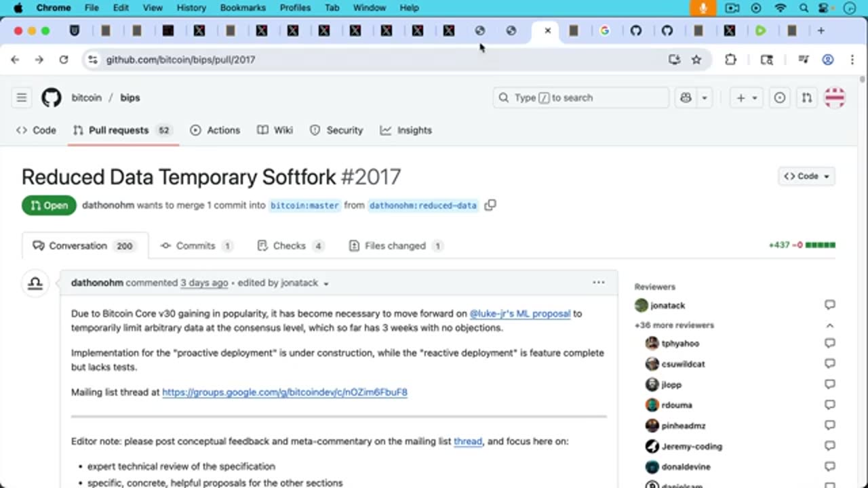The height and width of the screenshot is (488, 868).
Task: Bookmark this page with star icon
Action: (x=696, y=60)
